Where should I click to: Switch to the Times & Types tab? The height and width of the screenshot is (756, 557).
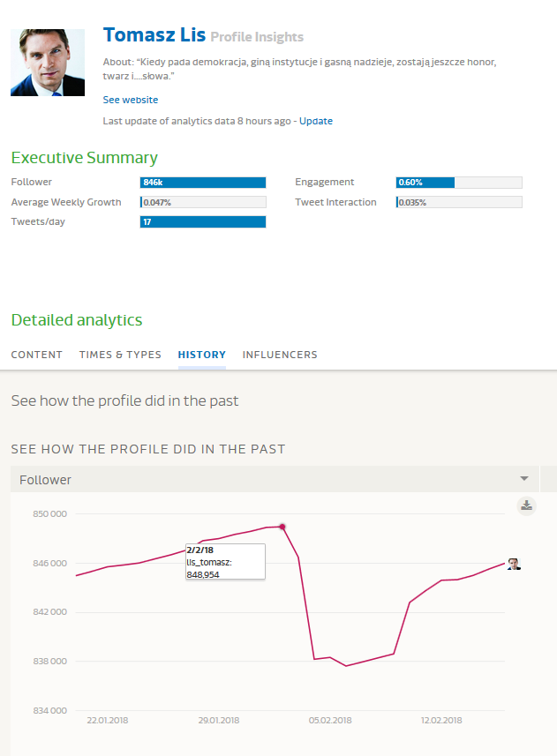[120, 355]
